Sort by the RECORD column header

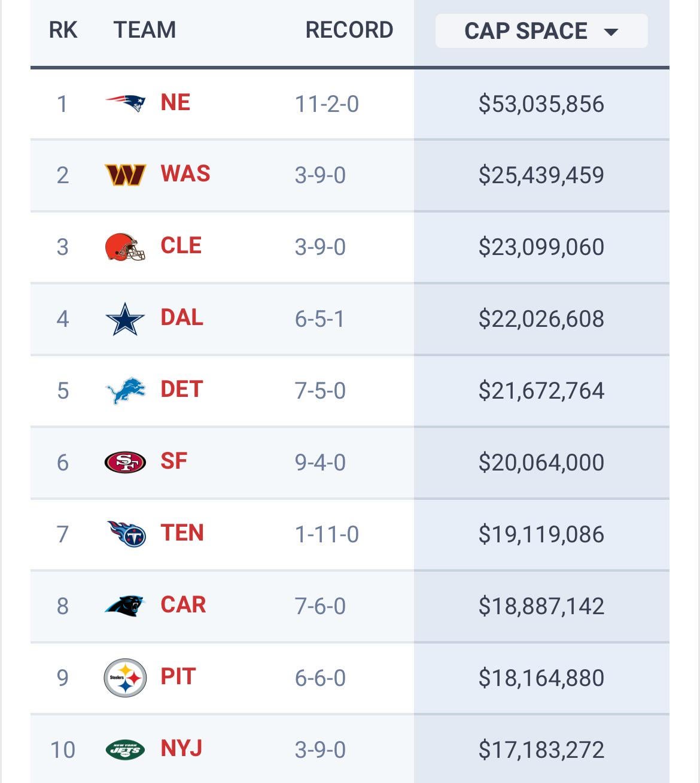[349, 30]
